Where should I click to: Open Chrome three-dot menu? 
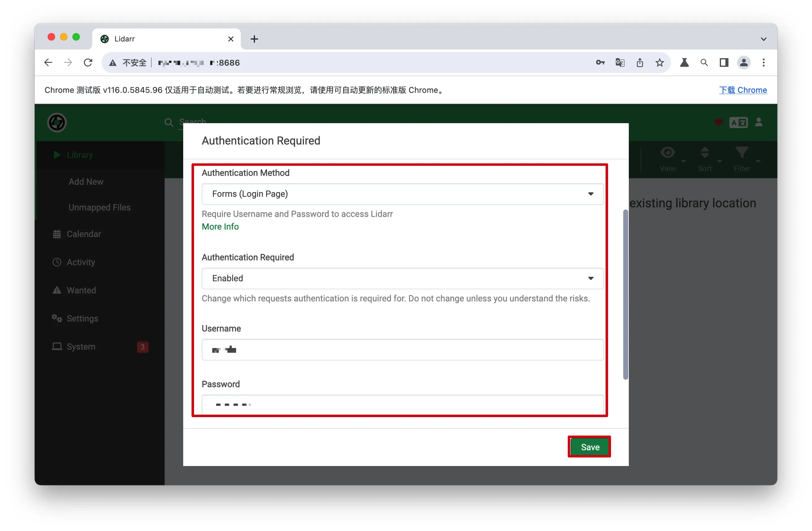point(763,63)
